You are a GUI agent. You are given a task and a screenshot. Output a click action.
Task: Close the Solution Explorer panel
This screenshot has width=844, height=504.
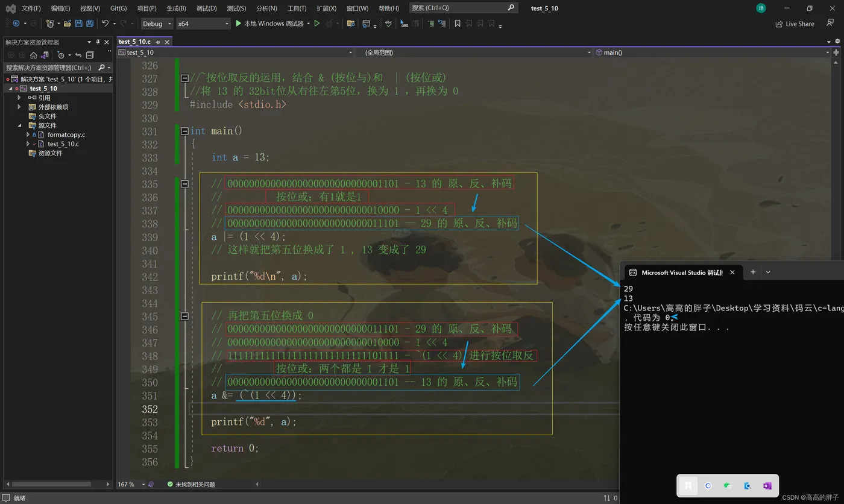point(107,42)
